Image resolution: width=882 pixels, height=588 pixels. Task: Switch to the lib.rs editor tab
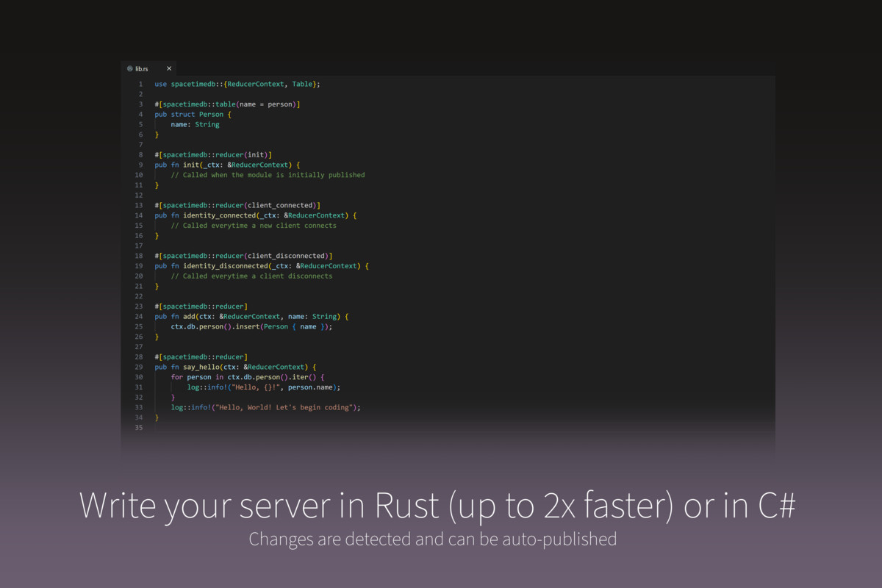pyautogui.click(x=141, y=68)
